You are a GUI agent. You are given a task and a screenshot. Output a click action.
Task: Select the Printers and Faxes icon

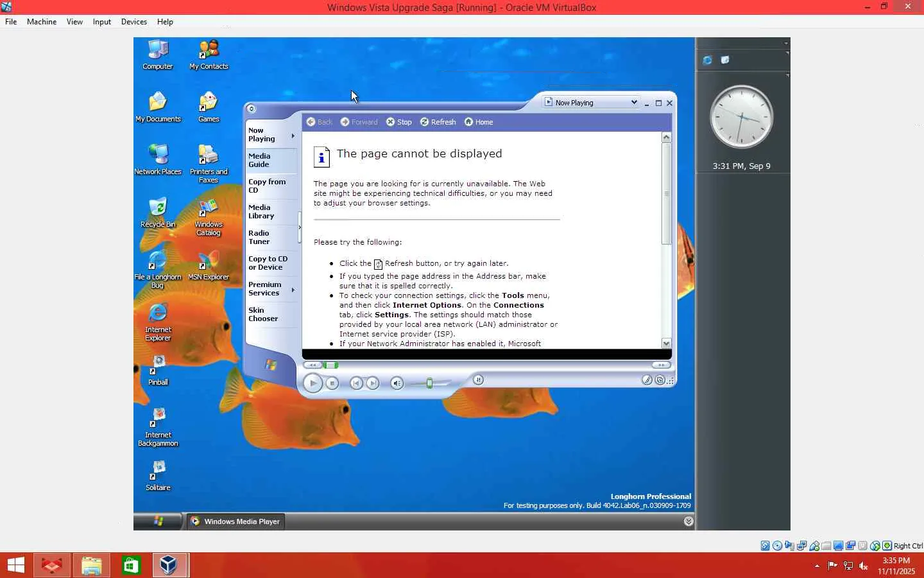coord(209,164)
